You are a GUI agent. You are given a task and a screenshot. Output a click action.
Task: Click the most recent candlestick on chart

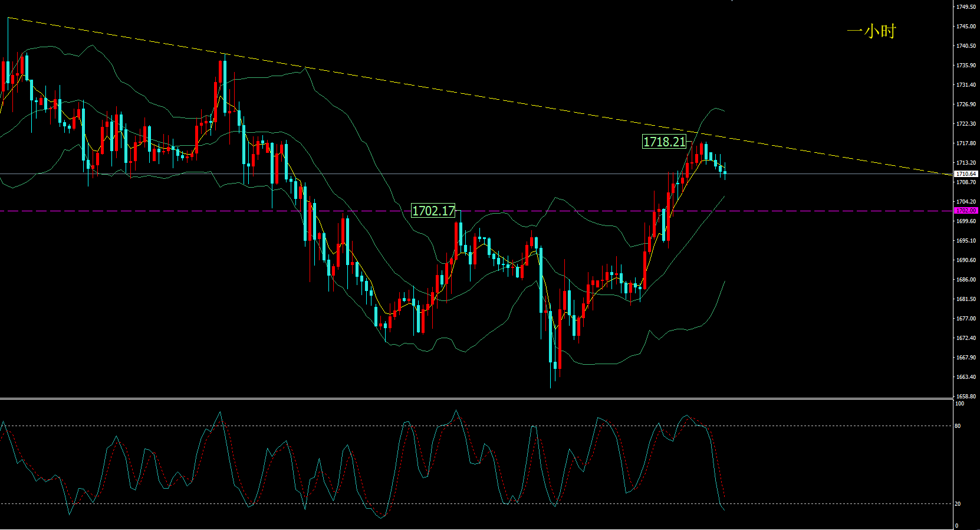[725, 172]
